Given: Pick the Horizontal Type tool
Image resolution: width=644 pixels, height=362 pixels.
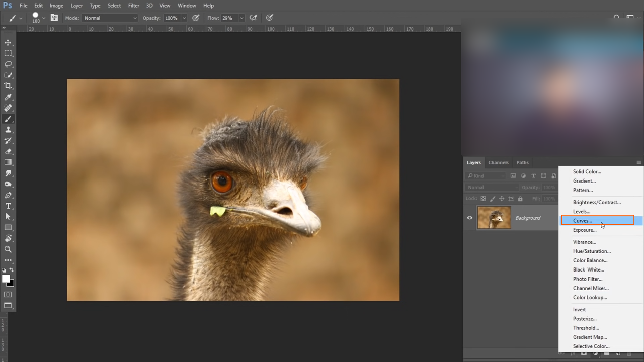Looking at the screenshot, I should click(x=8, y=206).
